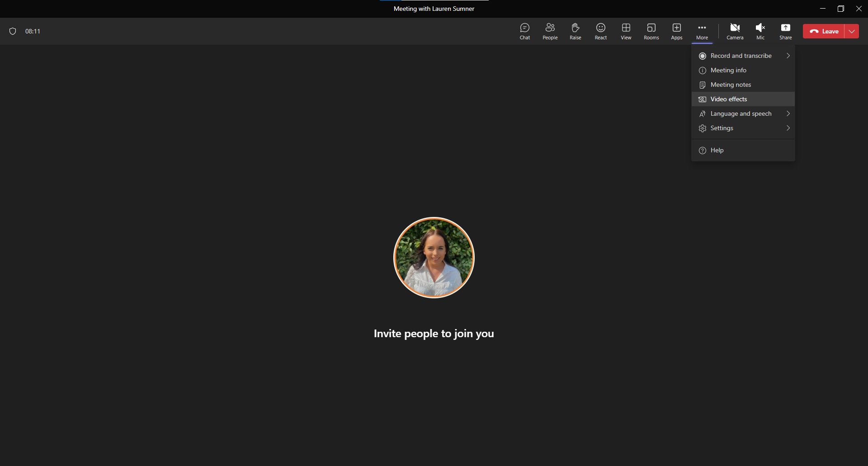Open the Apps panel
The width and height of the screenshot is (868, 466).
click(676, 31)
